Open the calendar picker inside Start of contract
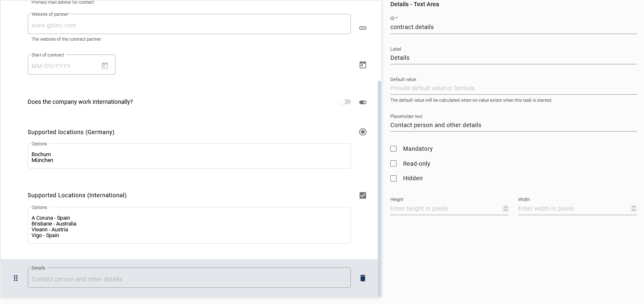Image resolution: width=644 pixels, height=304 pixels. pyautogui.click(x=105, y=65)
